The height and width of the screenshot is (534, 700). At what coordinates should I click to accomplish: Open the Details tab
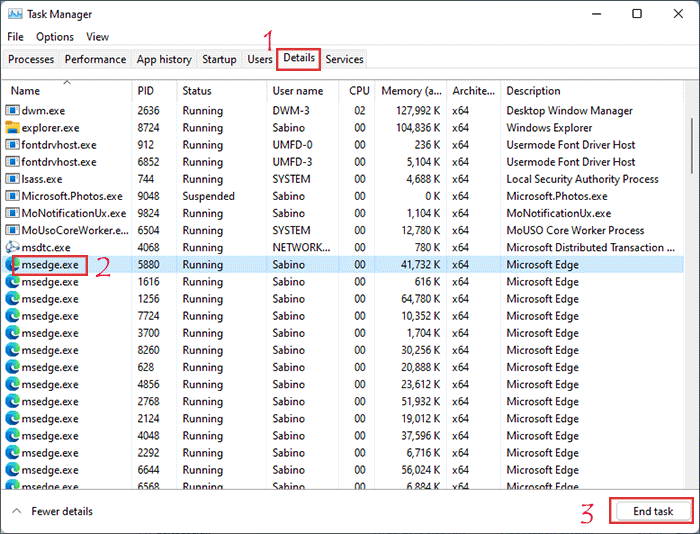pos(299,58)
